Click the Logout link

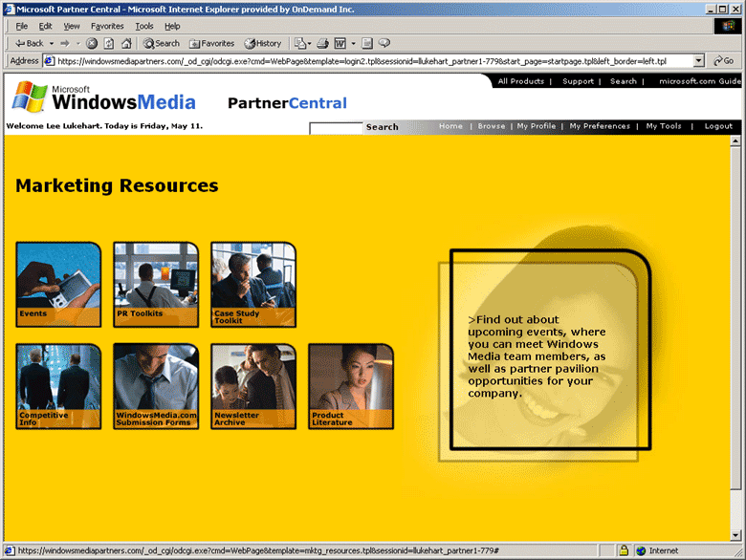point(718,126)
